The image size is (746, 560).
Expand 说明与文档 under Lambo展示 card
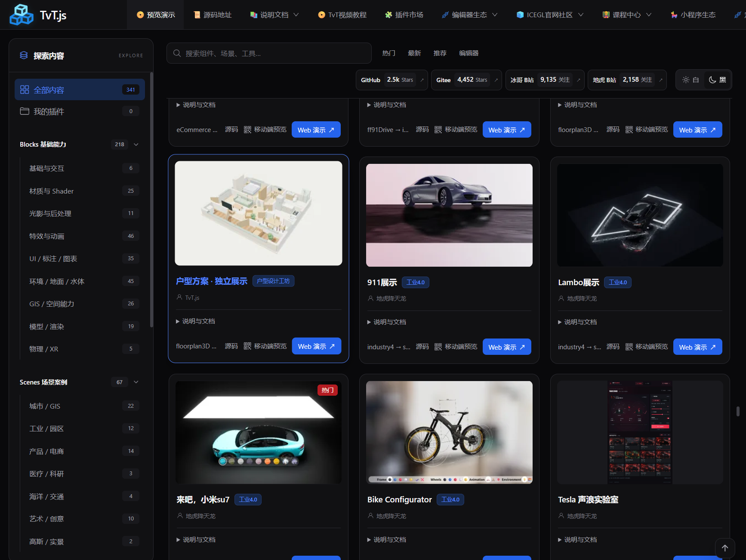point(577,322)
